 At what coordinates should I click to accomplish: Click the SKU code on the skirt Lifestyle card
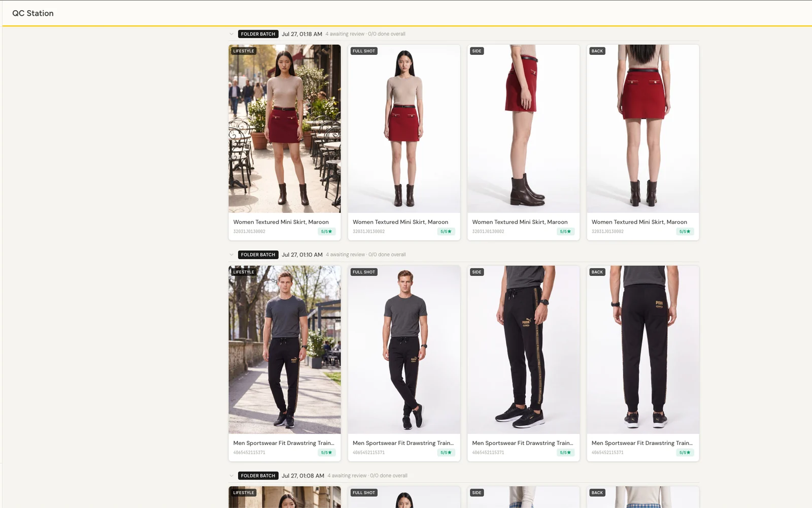coord(249,232)
